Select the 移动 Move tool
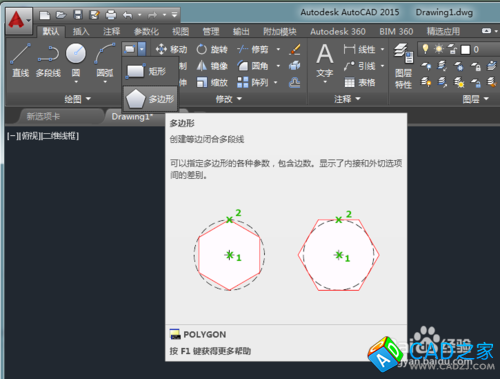 click(x=171, y=50)
